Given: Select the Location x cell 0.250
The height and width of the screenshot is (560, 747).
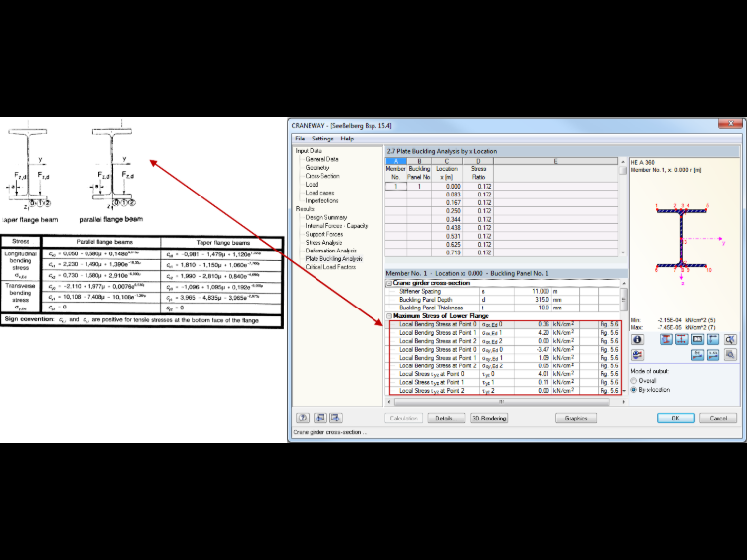Looking at the screenshot, I should point(447,211).
